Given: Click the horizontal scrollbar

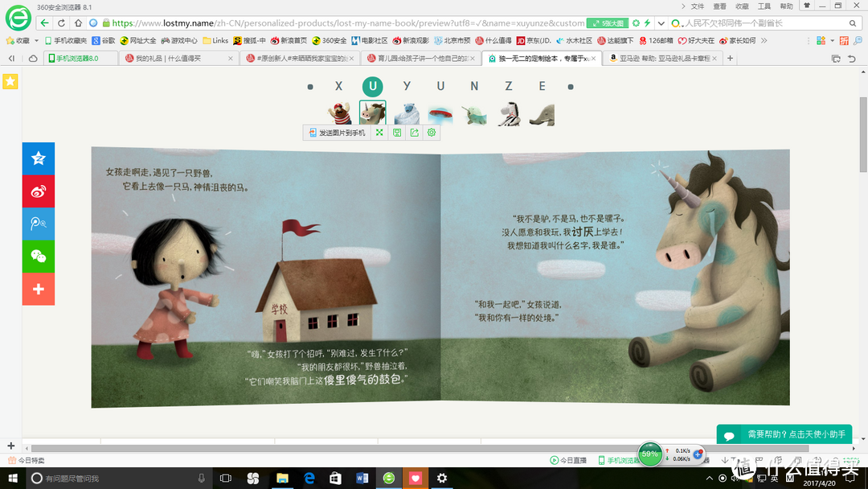Looking at the screenshot, I should (420, 448).
